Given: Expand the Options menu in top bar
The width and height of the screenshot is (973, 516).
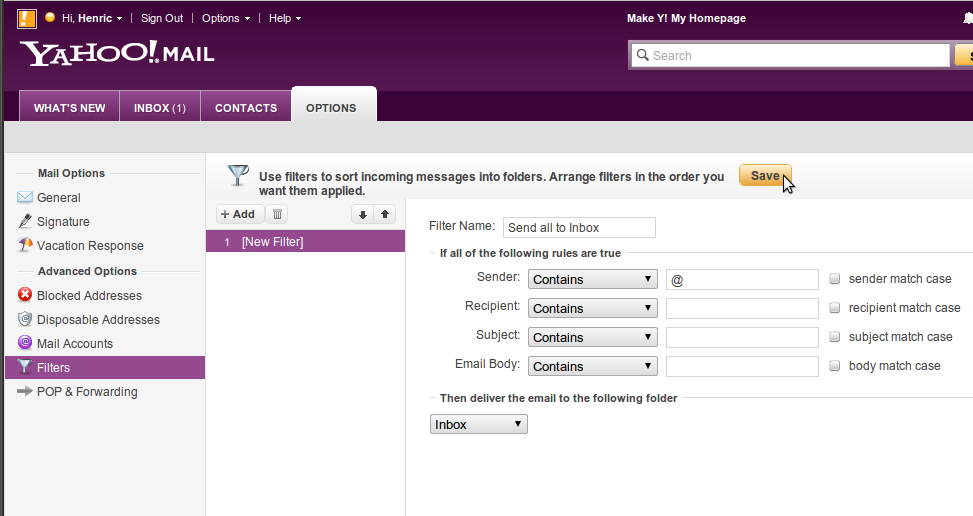Looking at the screenshot, I should (x=226, y=18).
